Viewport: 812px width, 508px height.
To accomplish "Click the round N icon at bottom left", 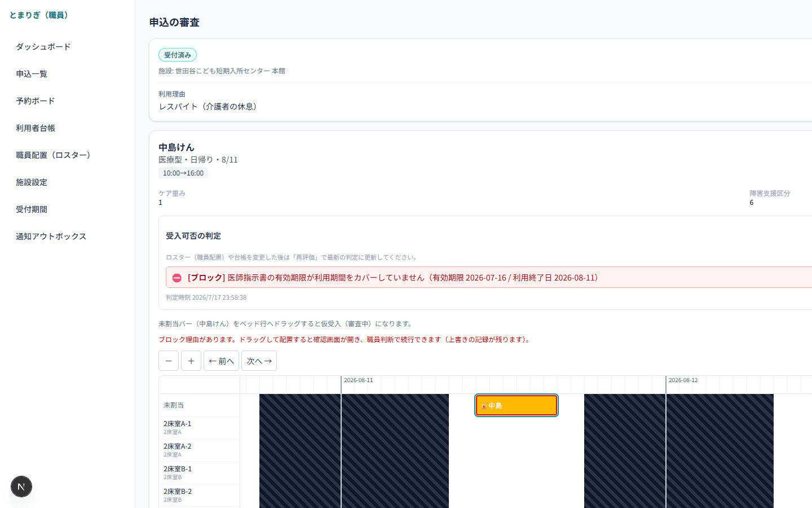I will [x=21, y=487].
